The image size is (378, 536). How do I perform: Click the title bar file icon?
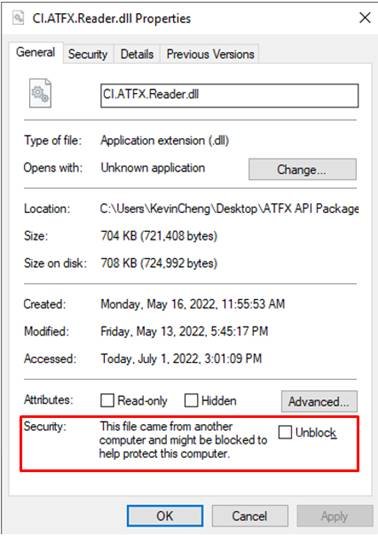click(x=18, y=18)
